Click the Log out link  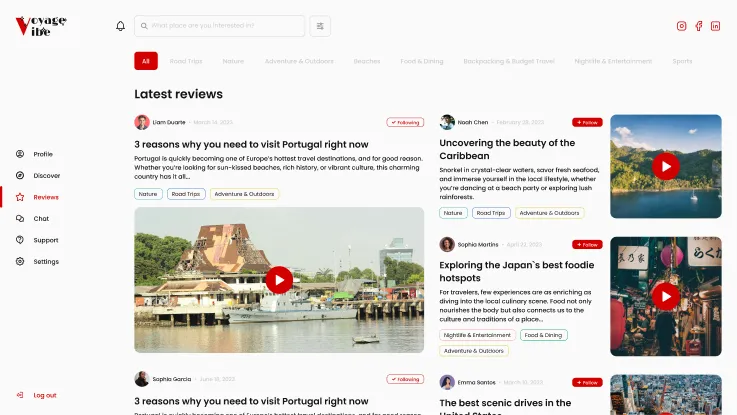click(45, 395)
